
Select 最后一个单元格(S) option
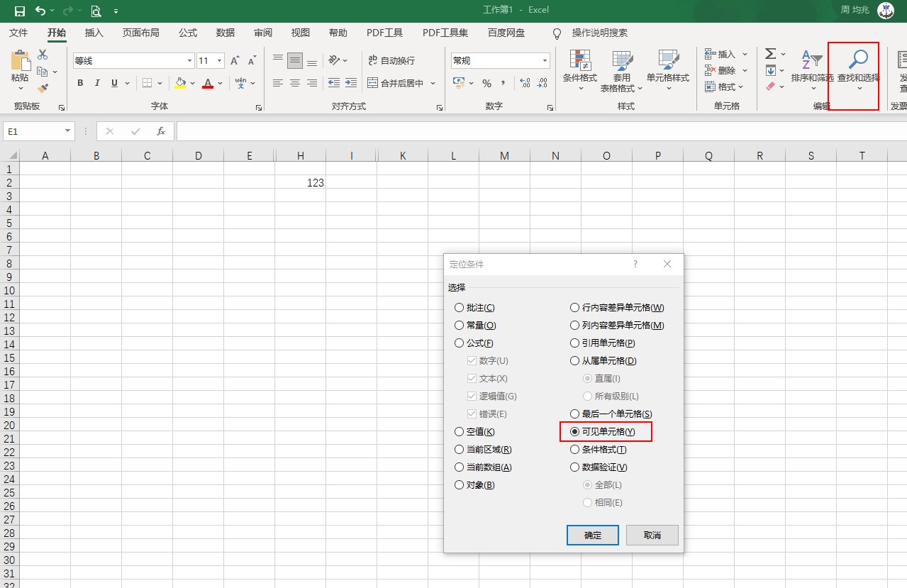coord(611,414)
